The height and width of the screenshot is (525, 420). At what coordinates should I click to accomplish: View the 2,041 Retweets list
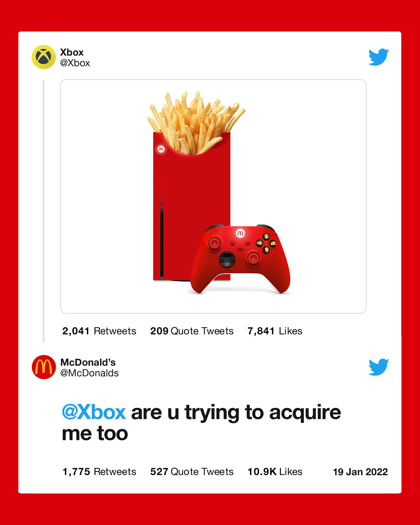point(99,331)
